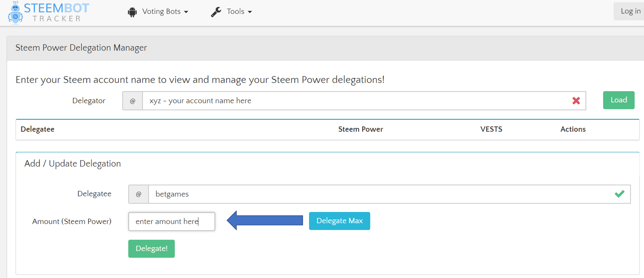Image resolution: width=644 pixels, height=278 pixels.
Task: Click the @ prefix of the Delegatee field
Action: coord(138,194)
